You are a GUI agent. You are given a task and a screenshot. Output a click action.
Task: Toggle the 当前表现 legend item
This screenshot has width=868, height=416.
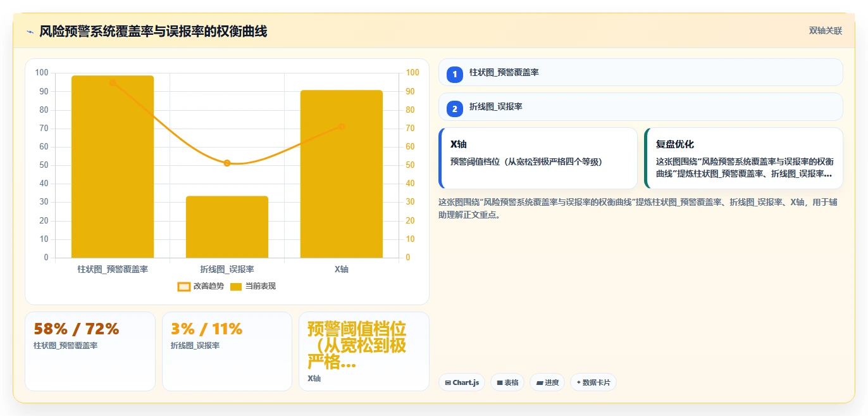tap(252, 286)
